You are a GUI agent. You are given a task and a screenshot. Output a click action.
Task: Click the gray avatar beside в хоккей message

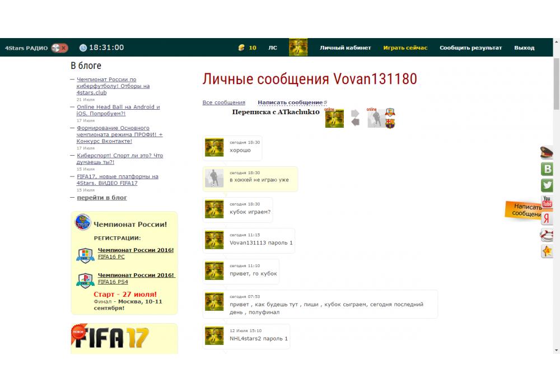point(214,178)
